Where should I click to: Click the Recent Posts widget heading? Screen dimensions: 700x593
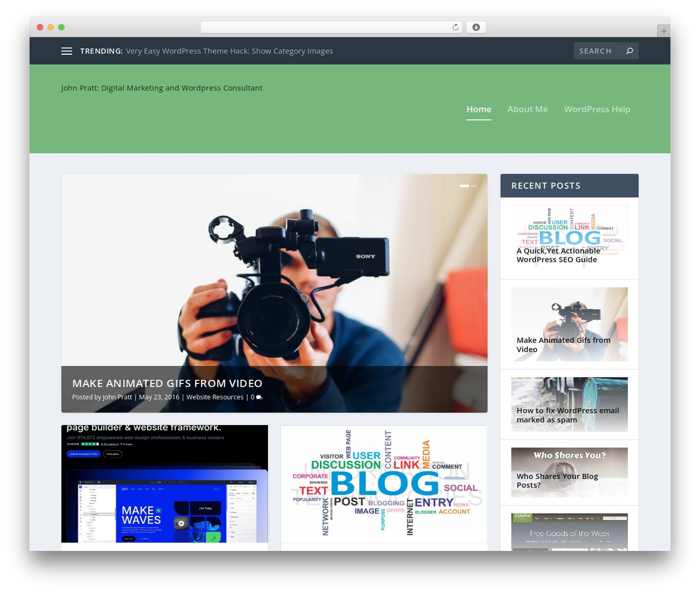pos(546,185)
